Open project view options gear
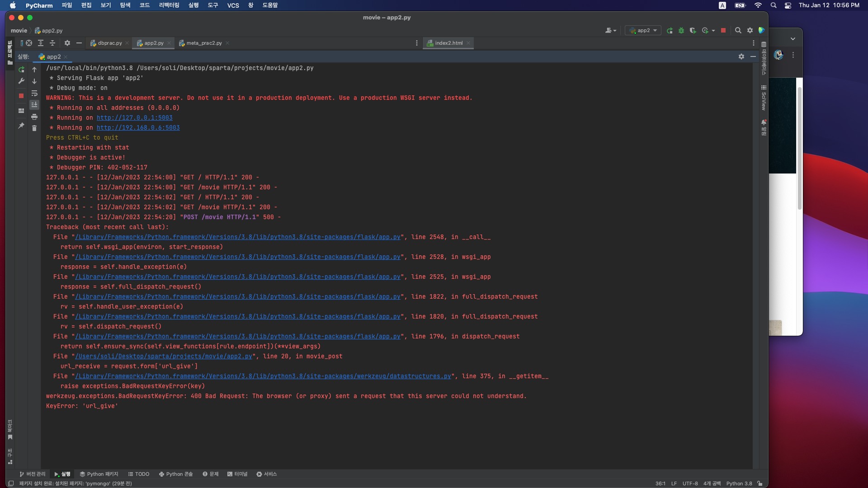The width and height of the screenshot is (868, 488). click(x=67, y=43)
